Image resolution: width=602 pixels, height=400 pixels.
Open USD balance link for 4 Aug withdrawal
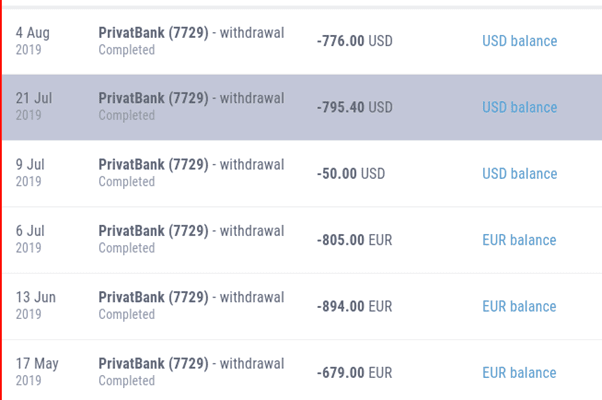click(519, 41)
